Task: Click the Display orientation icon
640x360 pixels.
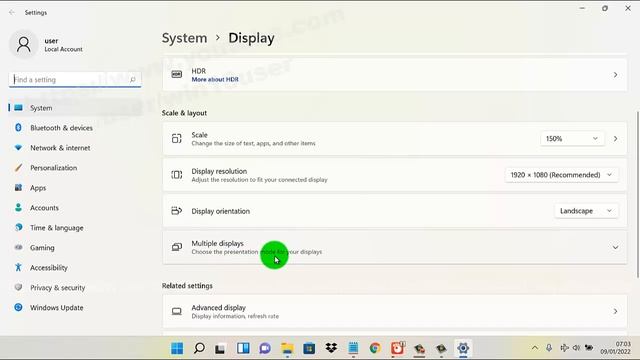Action: click(x=177, y=211)
